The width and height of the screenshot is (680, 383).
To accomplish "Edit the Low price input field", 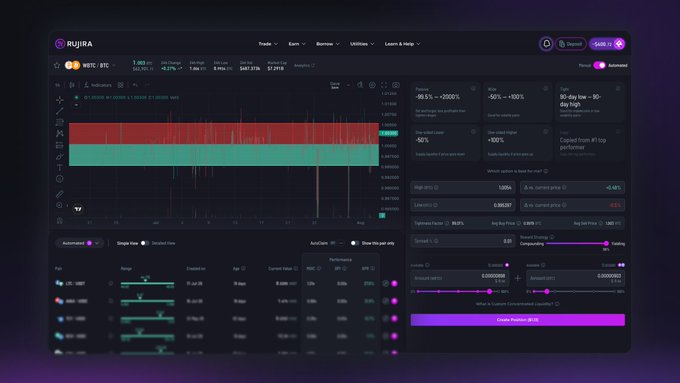I will [x=463, y=205].
